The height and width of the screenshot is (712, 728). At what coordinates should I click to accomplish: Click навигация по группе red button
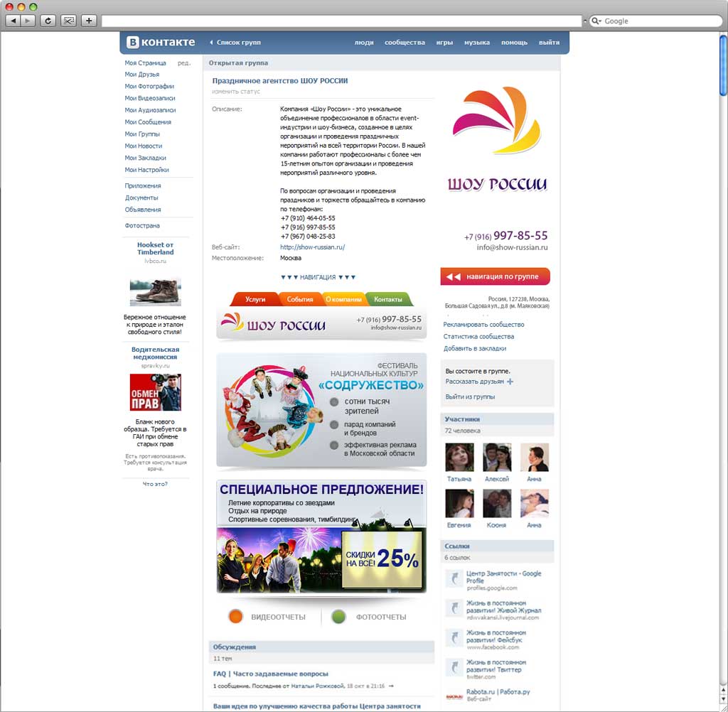click(x=495, y=276)
